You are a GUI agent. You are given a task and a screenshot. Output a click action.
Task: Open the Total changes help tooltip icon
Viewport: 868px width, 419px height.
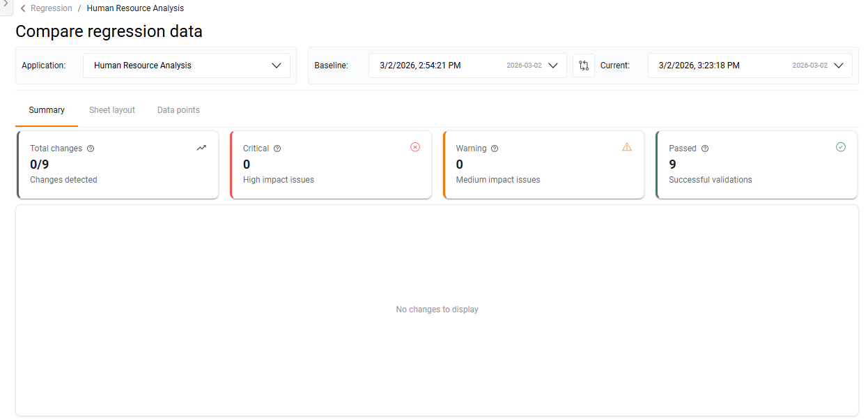click(91, 148)
